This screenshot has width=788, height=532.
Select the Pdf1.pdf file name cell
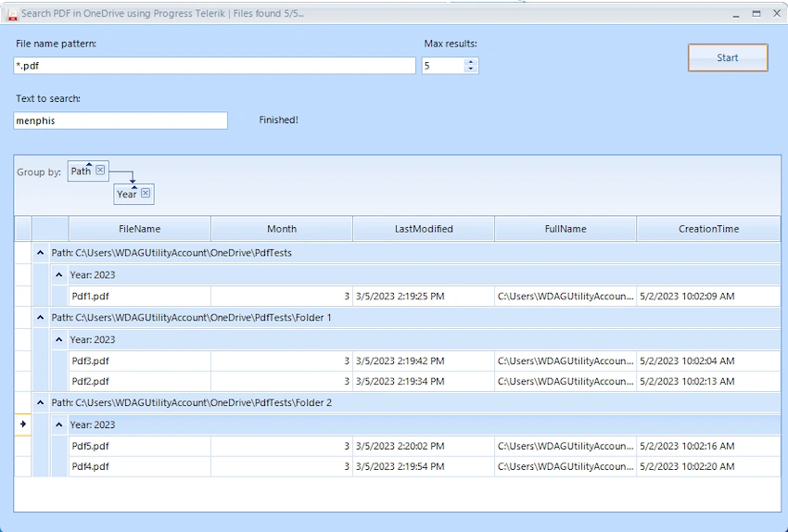pyautogui.click(x=140, y=296)
